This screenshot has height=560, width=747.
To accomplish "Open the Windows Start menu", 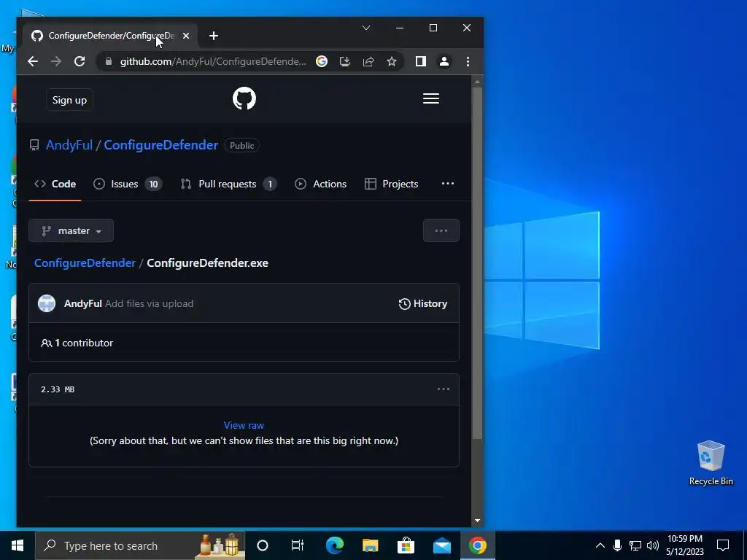I will tap(18, 545).
